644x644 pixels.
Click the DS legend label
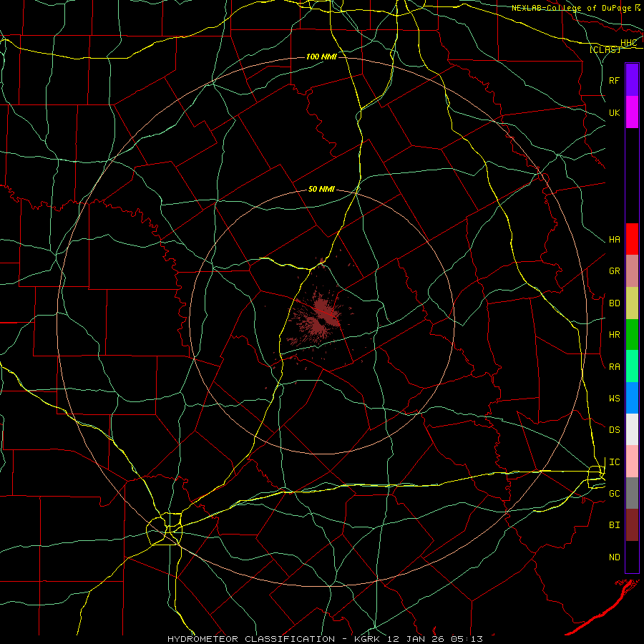pyautogui.click(x=614, y=430)
